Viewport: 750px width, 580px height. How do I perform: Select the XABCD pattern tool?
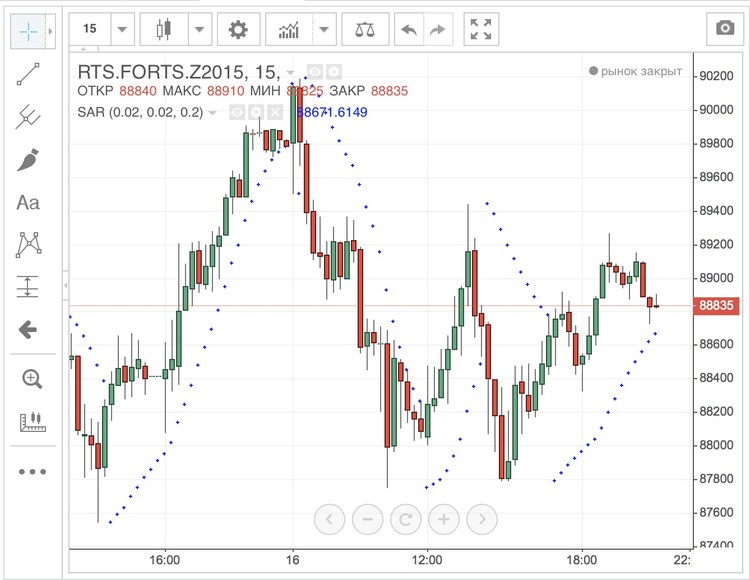28,245
